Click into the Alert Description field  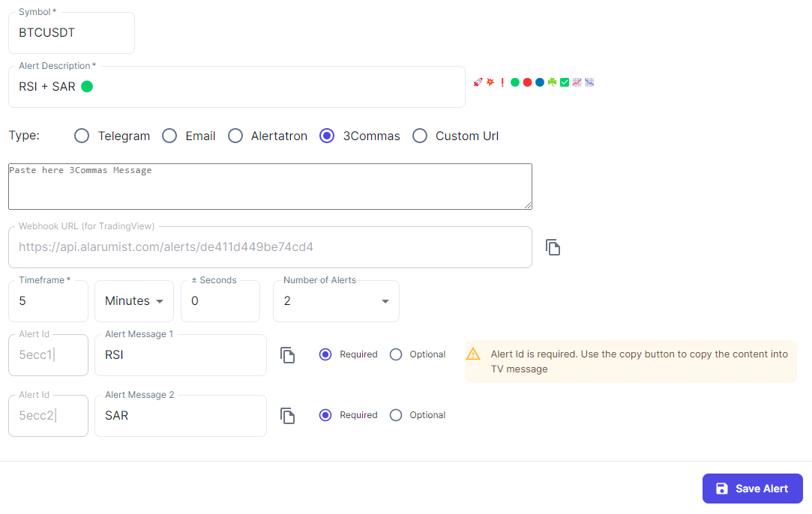point(237,86)
